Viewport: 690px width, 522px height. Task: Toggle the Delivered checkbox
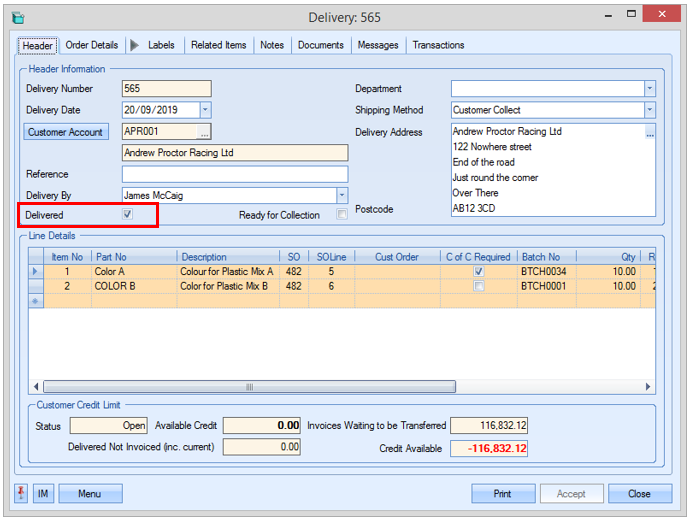click(x=127, y=214)
